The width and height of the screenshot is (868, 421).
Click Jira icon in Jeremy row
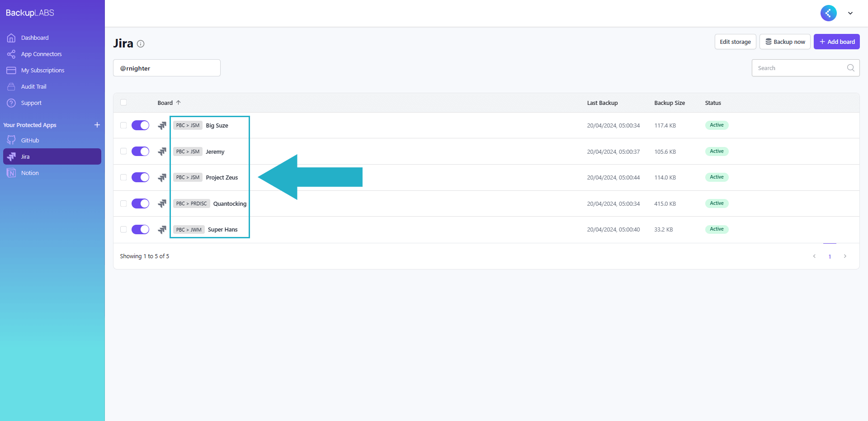click(x=162, y=151)
